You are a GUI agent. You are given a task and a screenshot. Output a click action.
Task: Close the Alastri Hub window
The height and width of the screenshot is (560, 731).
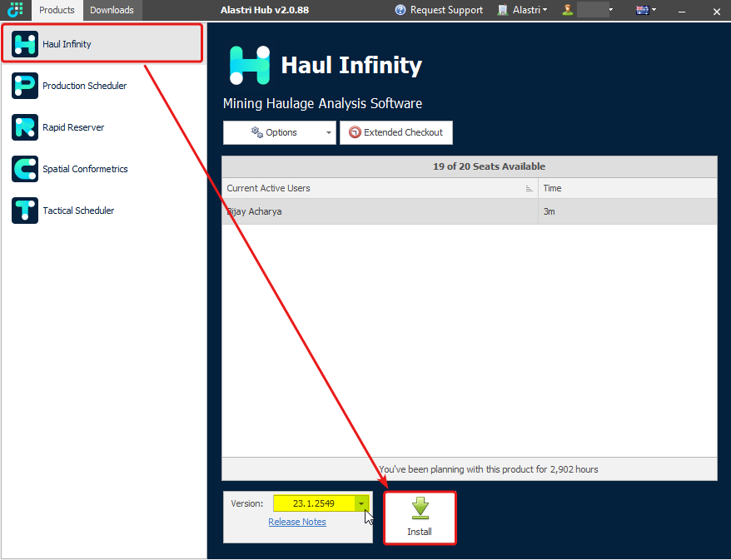pyautogui.click(x=717, y=11)
